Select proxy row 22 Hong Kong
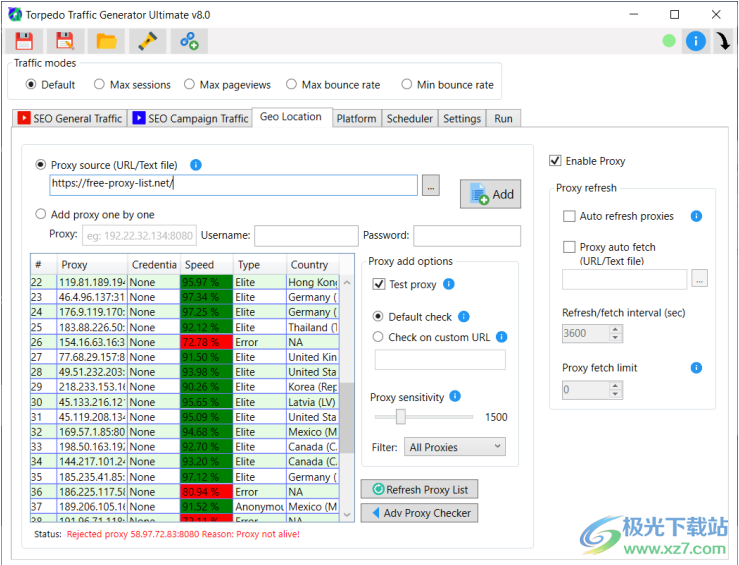739x565 pixels. [185, 282]
